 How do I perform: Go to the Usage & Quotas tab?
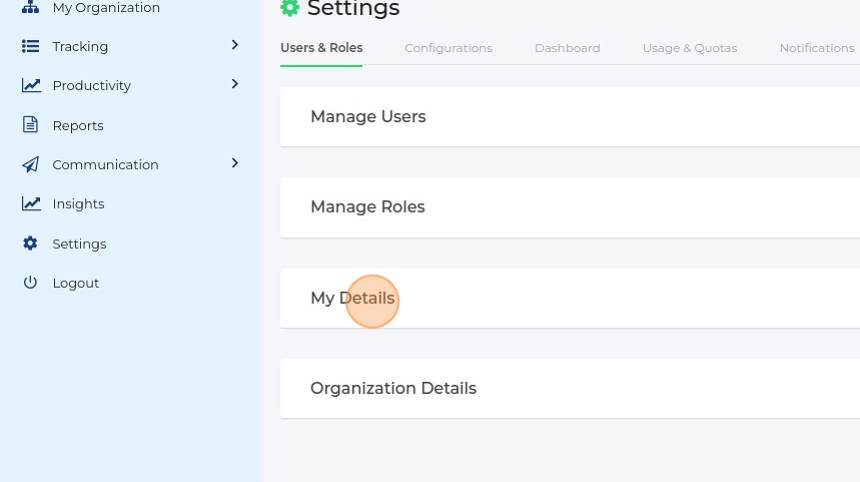click(x=689, y=48)
